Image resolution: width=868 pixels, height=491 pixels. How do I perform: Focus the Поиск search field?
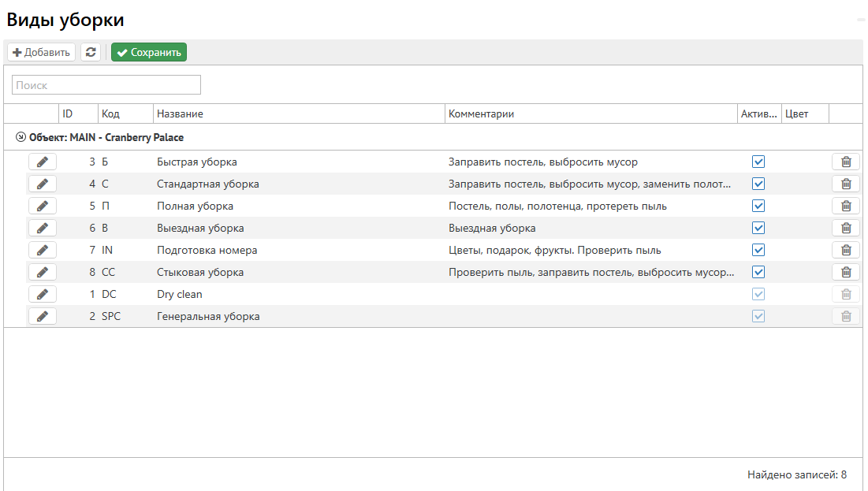[x=106, y=85]
